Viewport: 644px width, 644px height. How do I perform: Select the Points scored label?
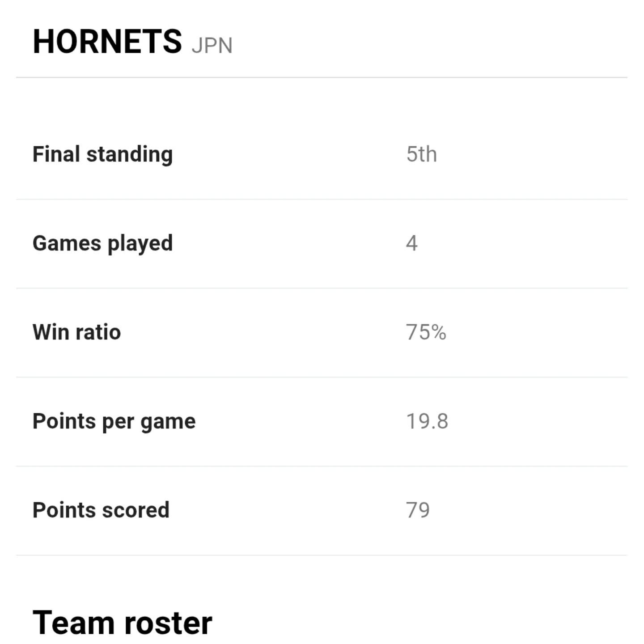[101, 510]
